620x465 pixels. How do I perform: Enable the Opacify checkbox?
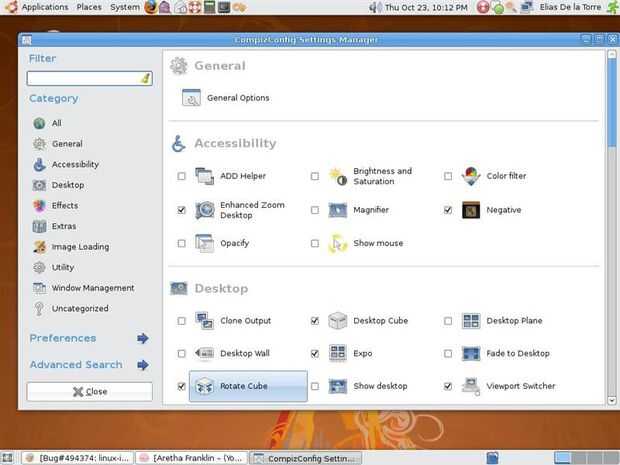pos(181,243)
